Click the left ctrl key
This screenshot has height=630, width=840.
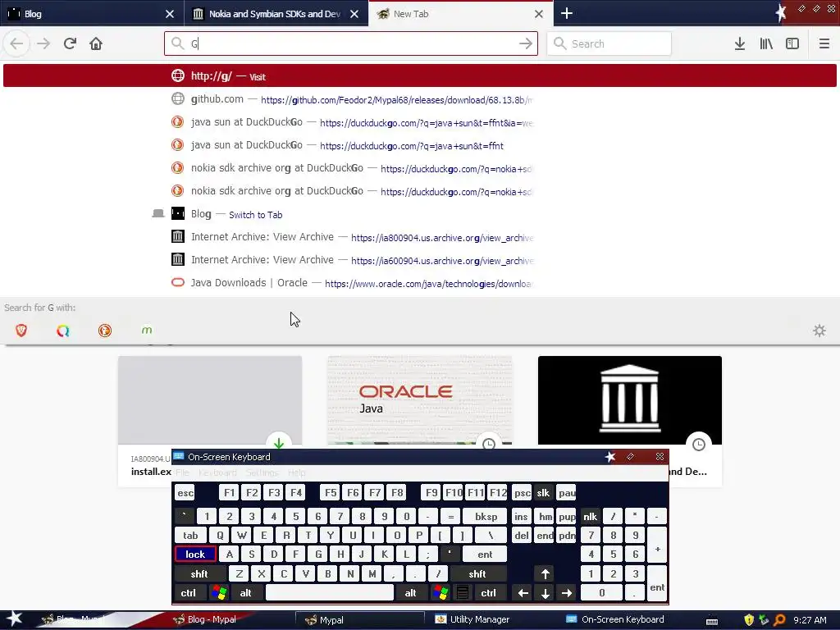(188, 592)
